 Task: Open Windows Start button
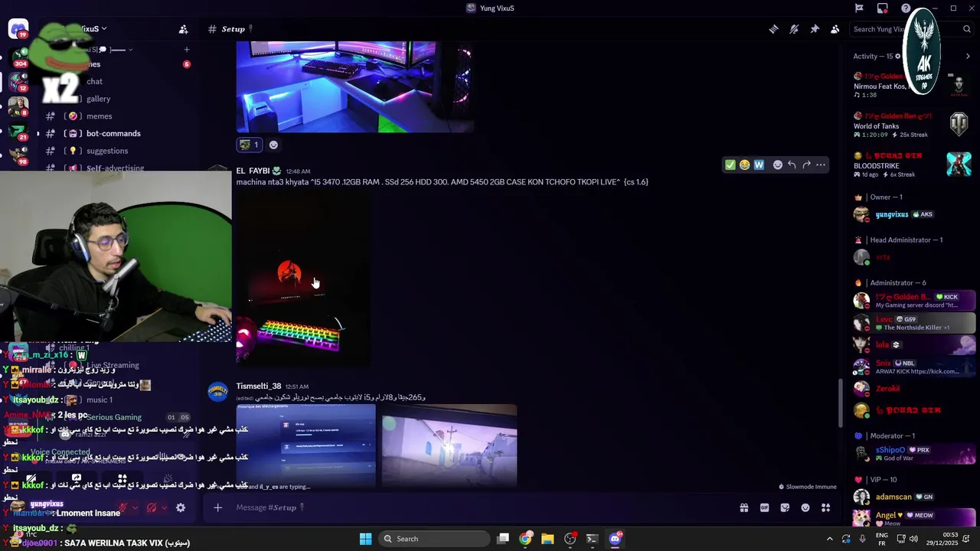point(365,539)
